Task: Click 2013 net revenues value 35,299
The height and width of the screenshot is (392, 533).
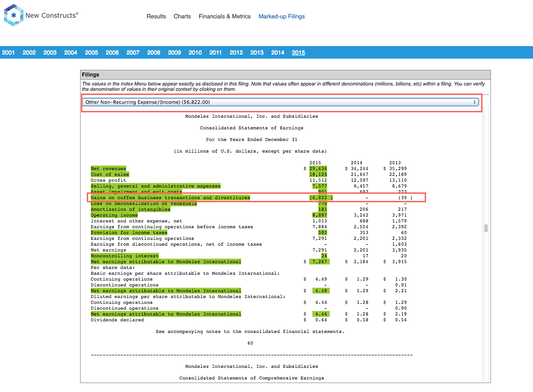Action: (x=398, y=169)
